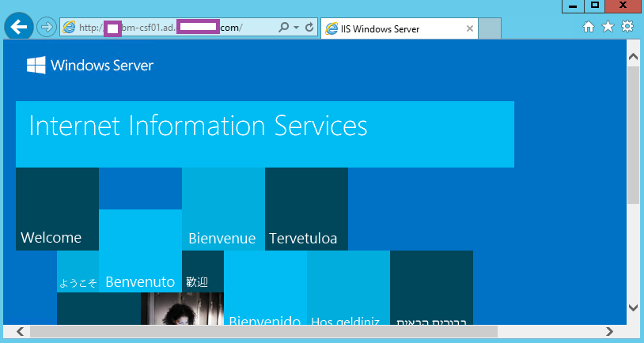The height and width of the screenshot is (343, 644).
Task: Close the Internet Explorer window
Action: coord(622,6)
